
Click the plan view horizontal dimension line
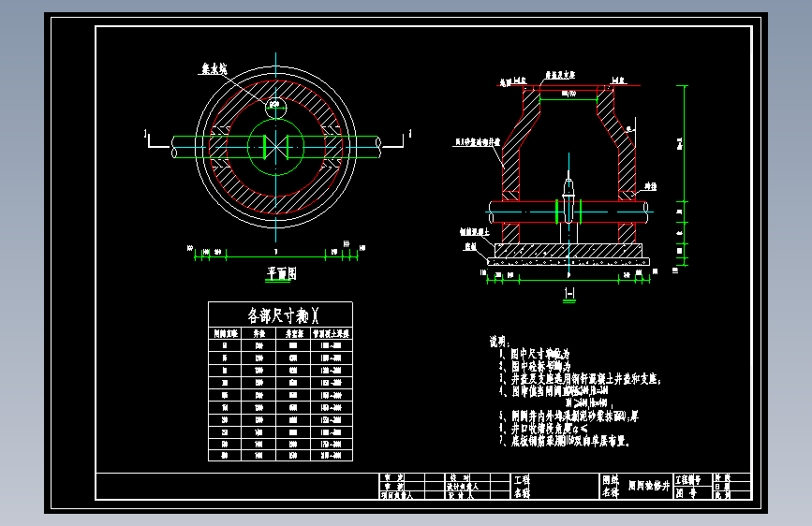click(276, 256)
